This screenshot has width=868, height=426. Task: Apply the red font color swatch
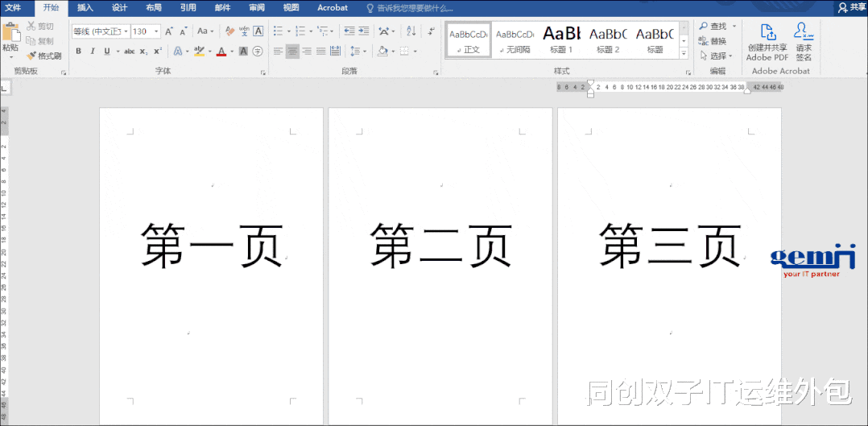coord(221,51)
